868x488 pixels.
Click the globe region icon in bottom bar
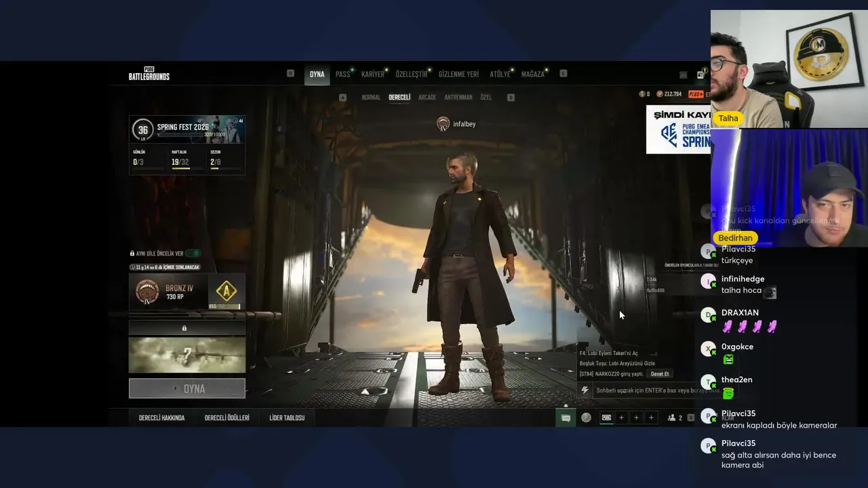pos(586,418)
